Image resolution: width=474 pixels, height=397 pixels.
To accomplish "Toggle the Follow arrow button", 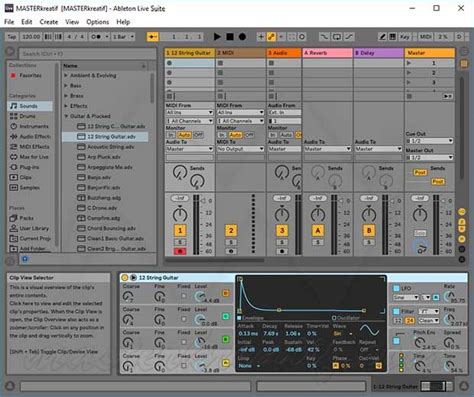I will [153, 37].
